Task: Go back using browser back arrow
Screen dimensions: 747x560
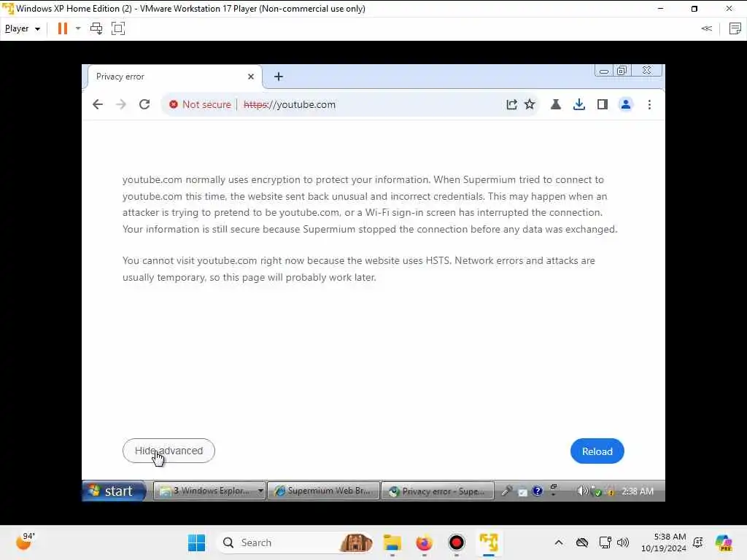Action: point(98,104)
